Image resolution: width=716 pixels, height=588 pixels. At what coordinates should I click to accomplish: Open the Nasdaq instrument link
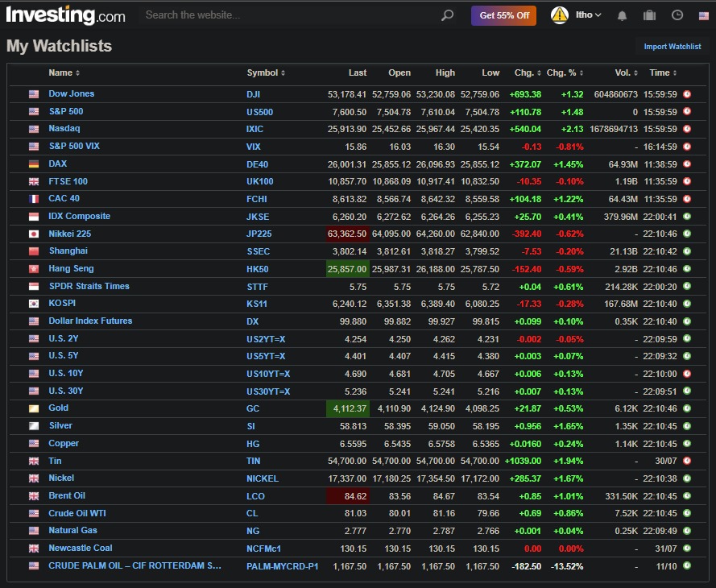pos(64,128)
